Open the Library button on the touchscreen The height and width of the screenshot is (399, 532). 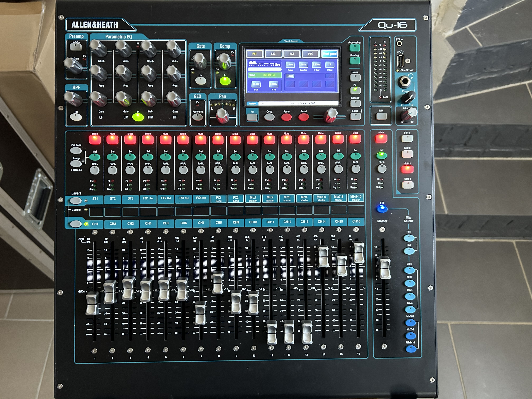(252, 103)
